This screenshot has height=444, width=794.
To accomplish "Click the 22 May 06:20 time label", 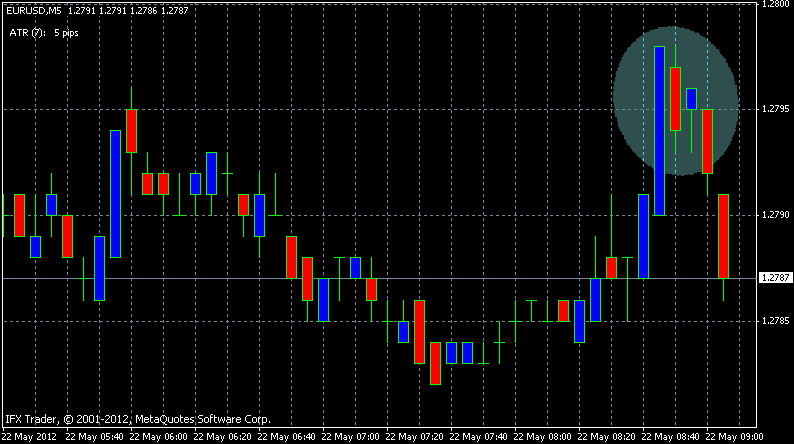I will [x=222, y=436].
